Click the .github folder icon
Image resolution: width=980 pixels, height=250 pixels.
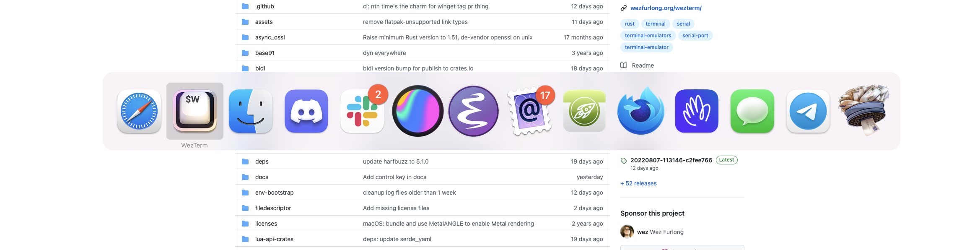click(x=245, y=6)
